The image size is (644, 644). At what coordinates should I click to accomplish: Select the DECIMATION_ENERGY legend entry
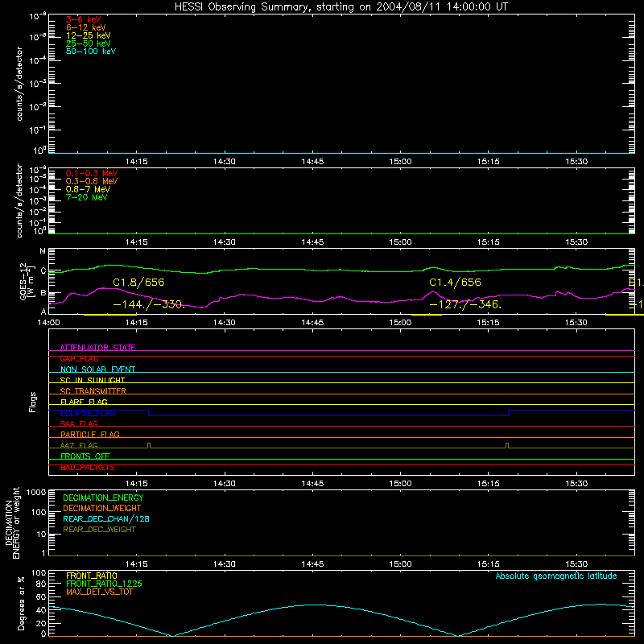(103, 497)
